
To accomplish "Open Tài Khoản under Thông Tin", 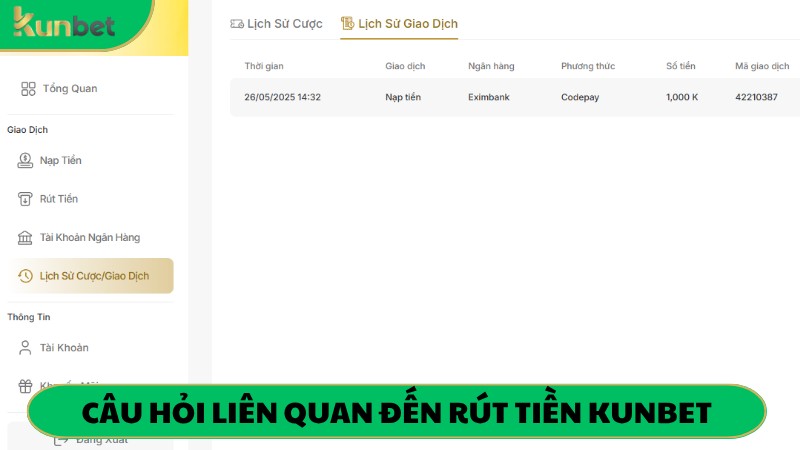I will point(64,347).
